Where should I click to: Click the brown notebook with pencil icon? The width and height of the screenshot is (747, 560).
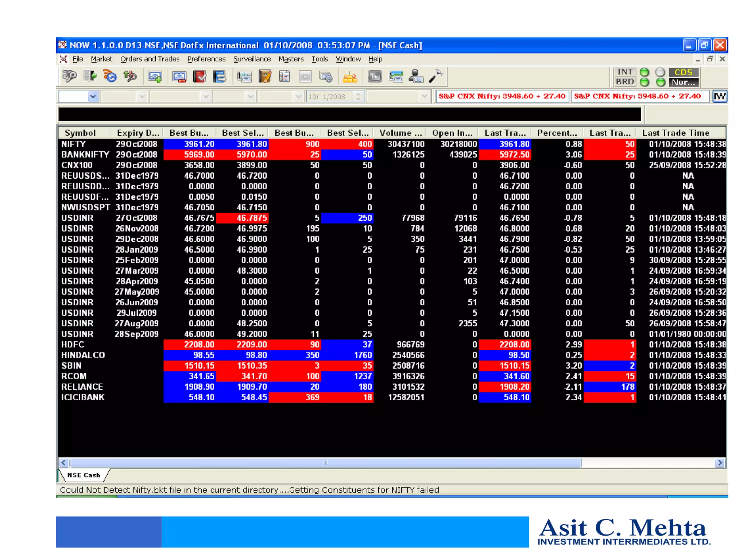click(x=265, y=77)
